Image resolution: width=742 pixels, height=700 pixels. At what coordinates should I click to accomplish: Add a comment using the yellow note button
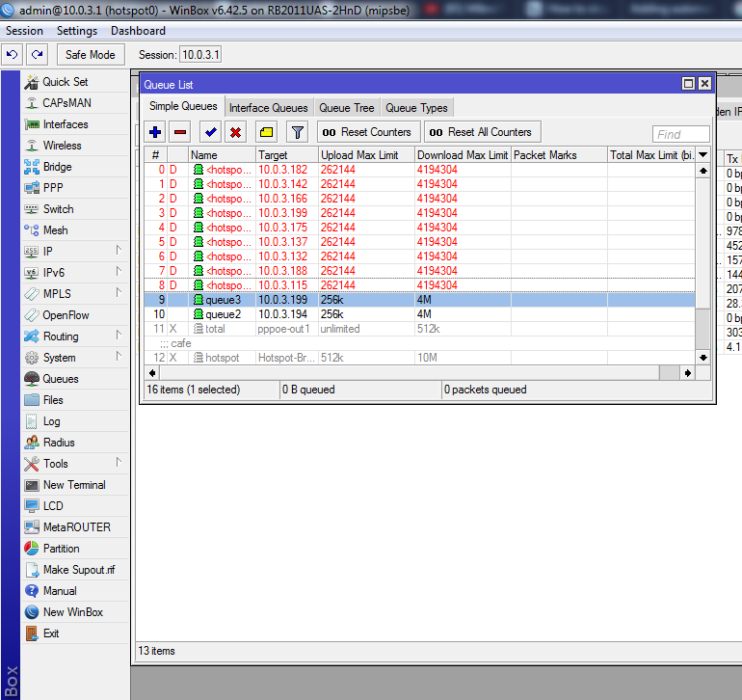[x=266, y=132]
